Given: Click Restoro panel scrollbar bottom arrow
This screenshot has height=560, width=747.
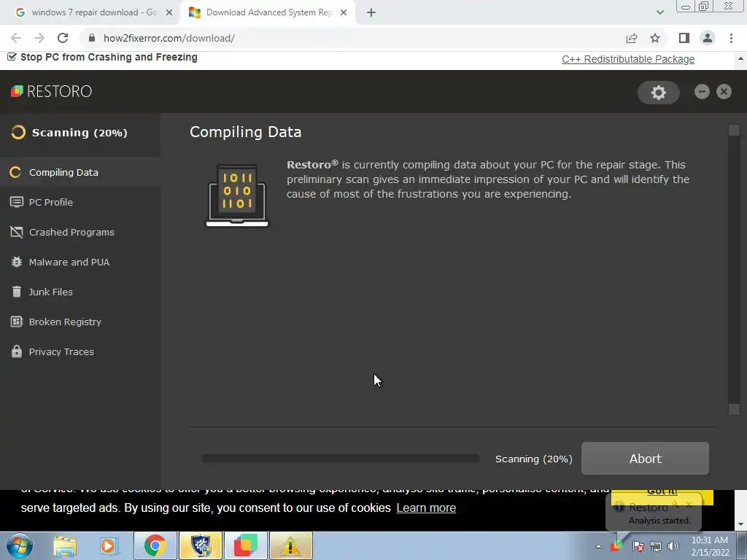Looking at the screenshot, I should (734, 409).
